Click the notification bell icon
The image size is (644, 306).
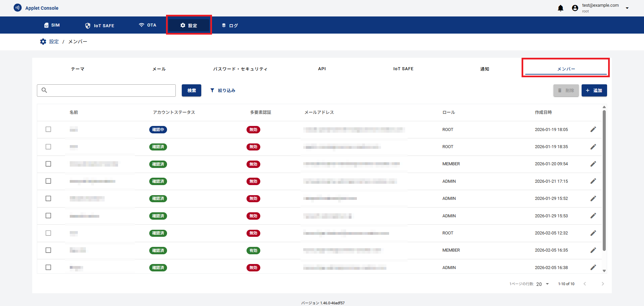[x=560, y=8]
